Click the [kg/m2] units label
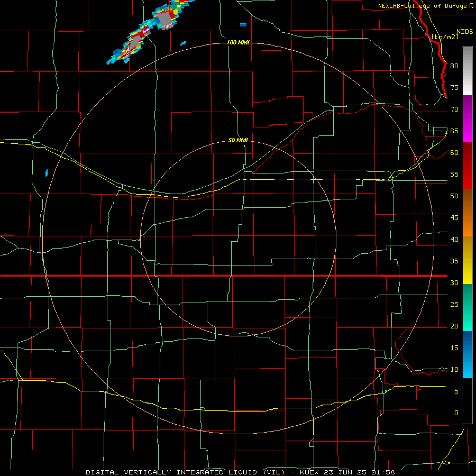Image resolution: width=476 pixels, height=476 pixels. [x=445, y=37]
